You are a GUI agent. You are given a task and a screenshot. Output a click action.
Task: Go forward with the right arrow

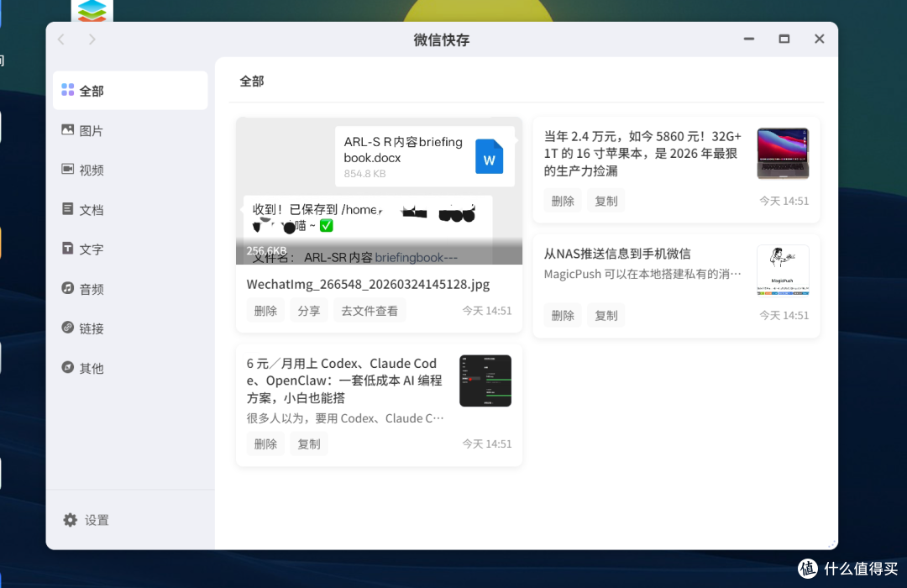[92, 39]
